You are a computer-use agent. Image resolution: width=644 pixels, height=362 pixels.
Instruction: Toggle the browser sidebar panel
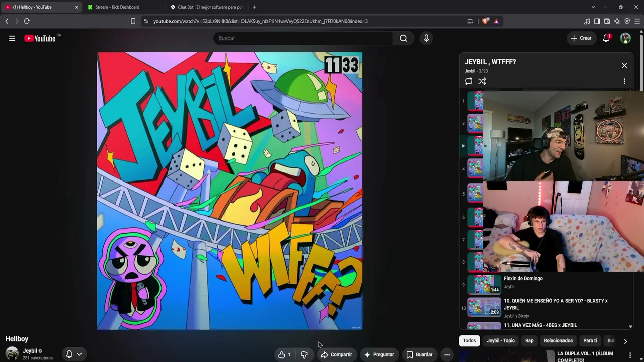pyautogui.click(x=597, y=21)
